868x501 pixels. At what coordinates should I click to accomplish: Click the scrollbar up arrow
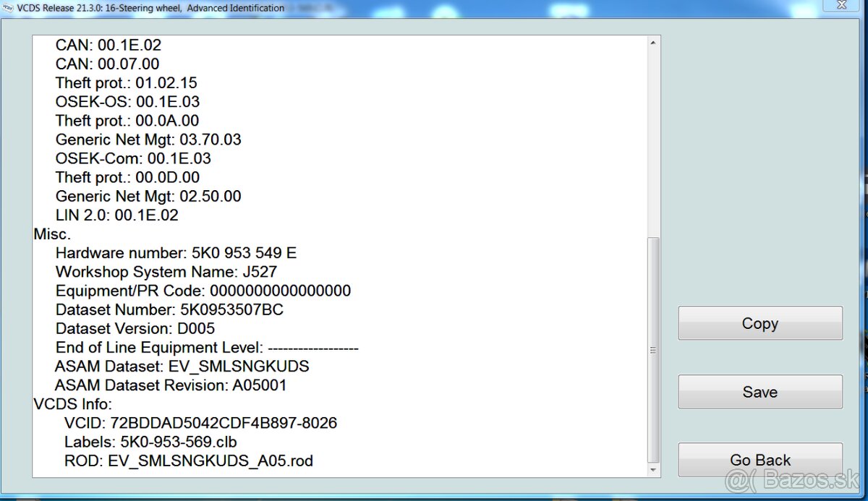[x=653, y=43]
